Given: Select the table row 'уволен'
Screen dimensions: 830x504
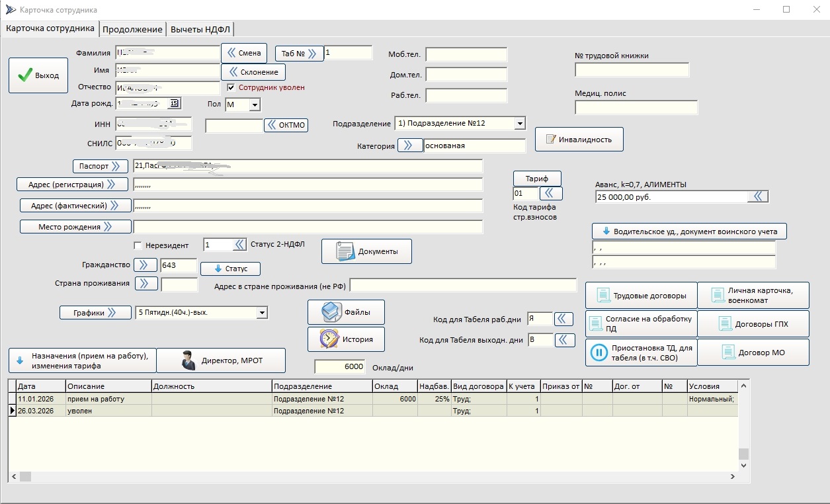Looking at the screenshot, I should [x=373, y=411].
